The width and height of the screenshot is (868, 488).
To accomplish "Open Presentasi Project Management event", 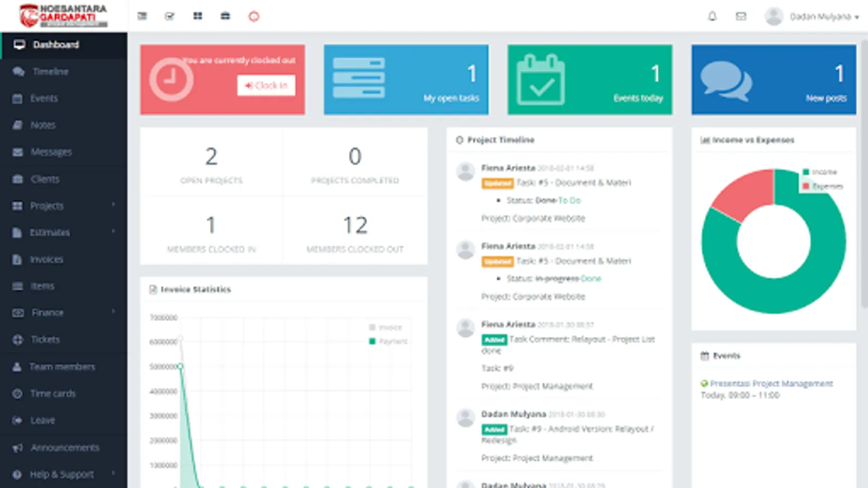I will coord(771,383).
